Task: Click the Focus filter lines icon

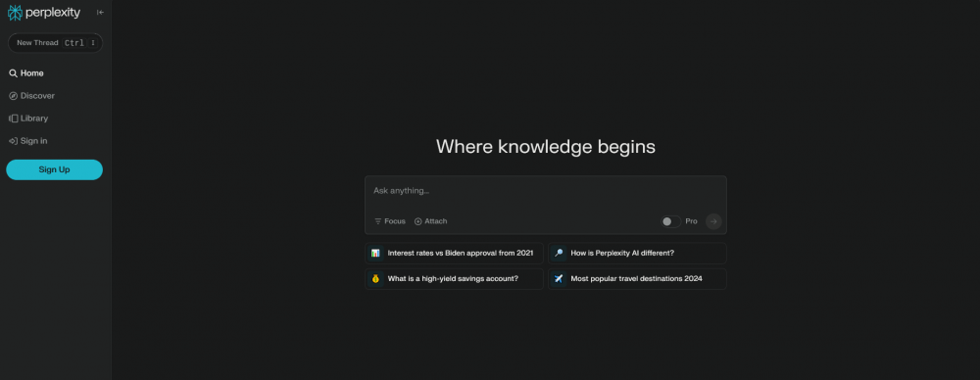Action: [x=378, y=221]
